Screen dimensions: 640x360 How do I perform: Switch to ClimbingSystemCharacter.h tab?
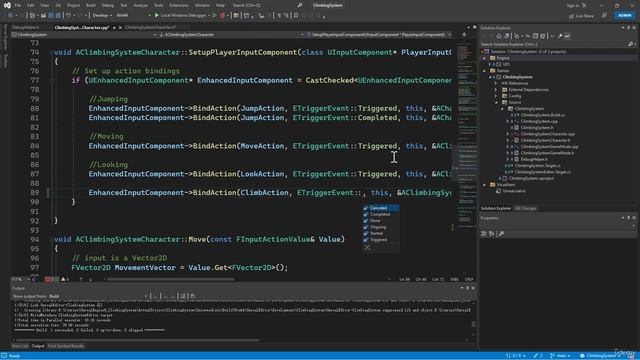click(x=150, y=27)
